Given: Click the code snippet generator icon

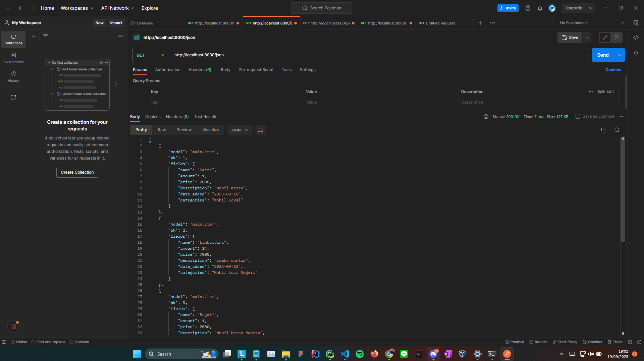Looking at the screenshot, I should [636, 38].
